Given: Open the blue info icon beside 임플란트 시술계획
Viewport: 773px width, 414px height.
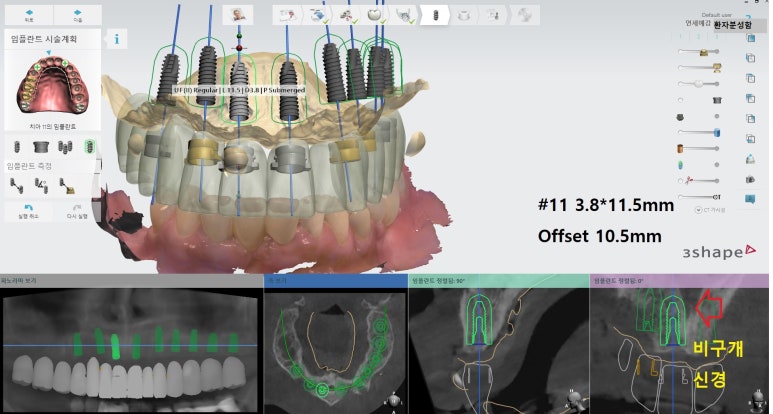Looking at the screenshot, I should (118, 39).
